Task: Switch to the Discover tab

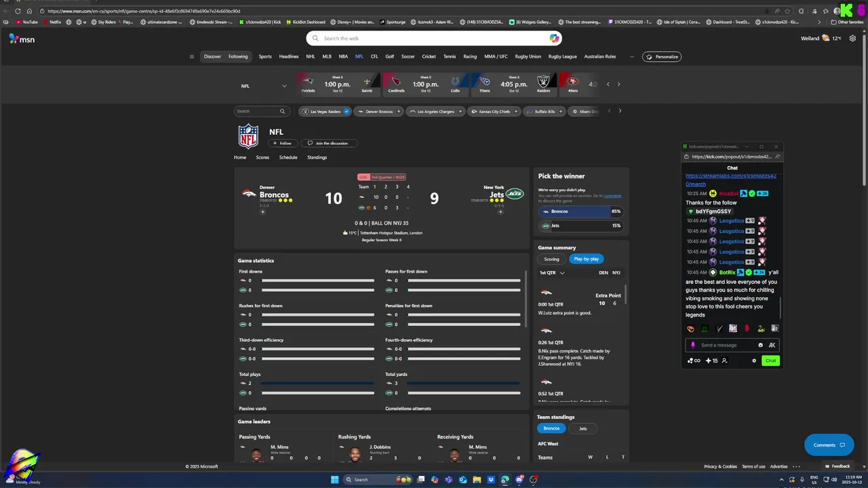Action: (x=212, y=56)
